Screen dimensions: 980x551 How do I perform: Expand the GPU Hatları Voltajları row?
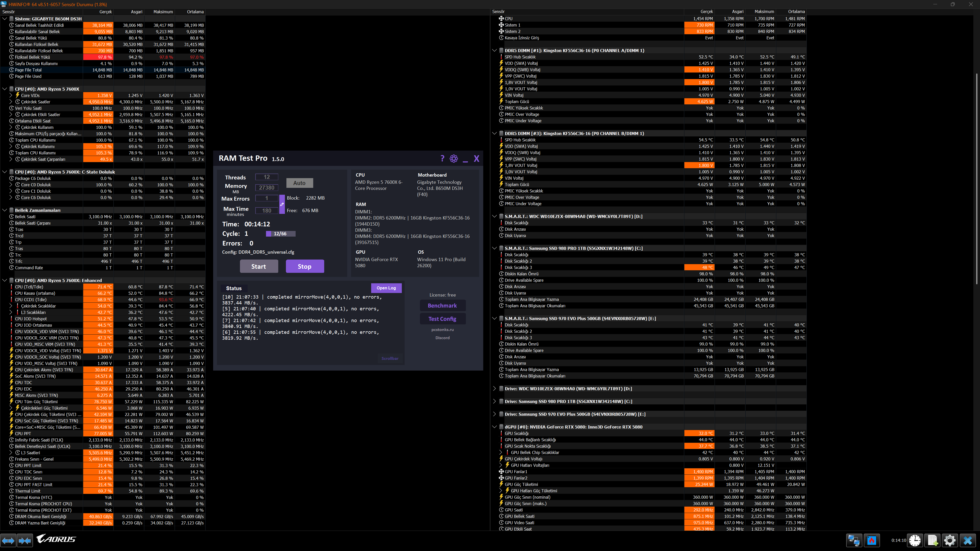coord(501,465)
